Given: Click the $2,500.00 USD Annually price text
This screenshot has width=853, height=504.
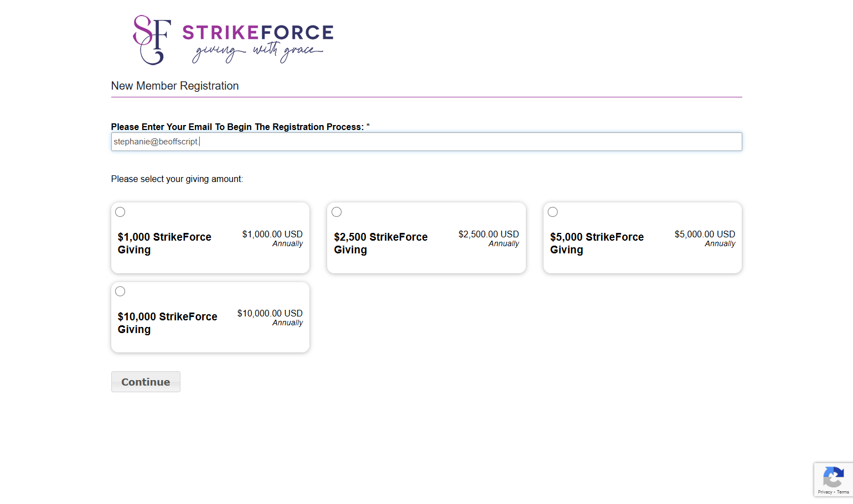Looking at the screenshot, I should [x=489, y=238].
